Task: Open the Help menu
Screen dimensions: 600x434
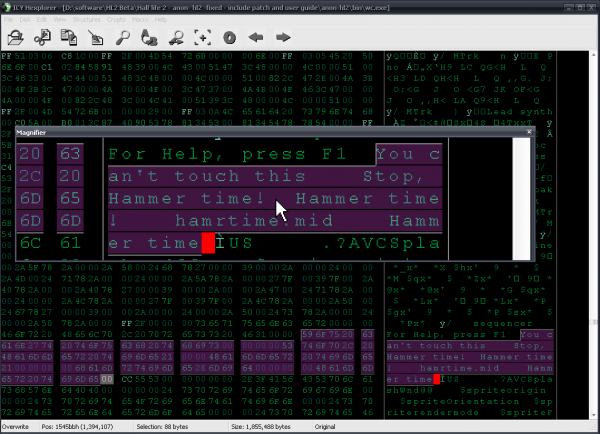Action: [x=161, y=20]
